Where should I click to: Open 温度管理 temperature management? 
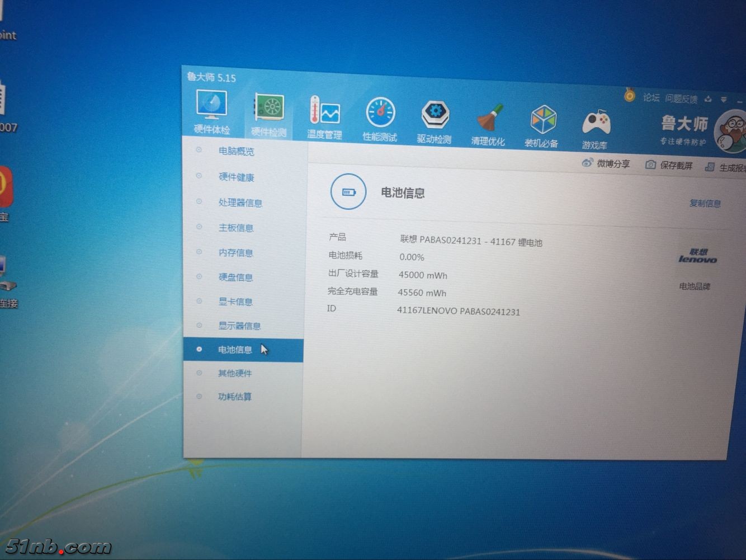pyautogui.click(x=324, y=114)
